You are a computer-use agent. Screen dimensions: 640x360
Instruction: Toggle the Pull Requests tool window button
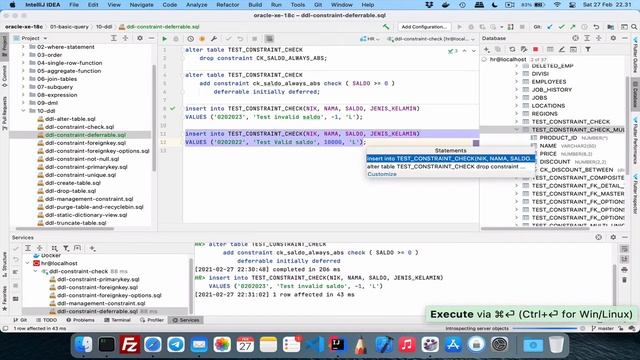pyautogui.click(x=4, y=114)
